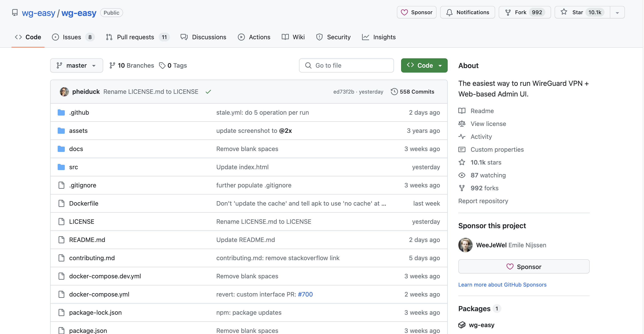
Task: Open the Discussions tab
Action: click(203, 37)
